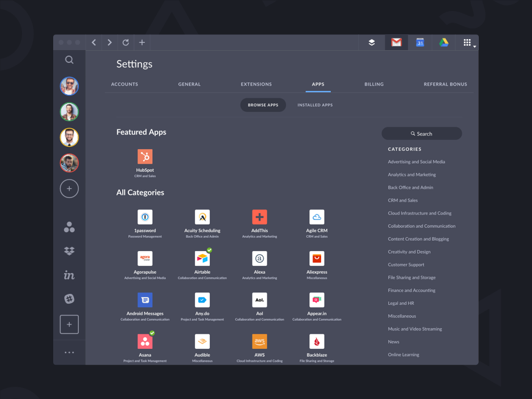This screenshot has height=399, width=532.
Task: Open the Gmail app in toolbar
Action: tap(396, 42)
